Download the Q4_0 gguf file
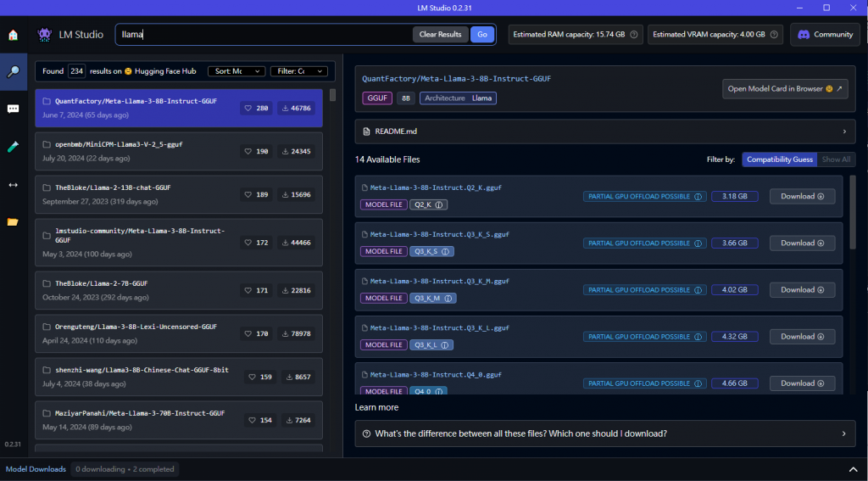868x481 pixels. coord(802,383)
